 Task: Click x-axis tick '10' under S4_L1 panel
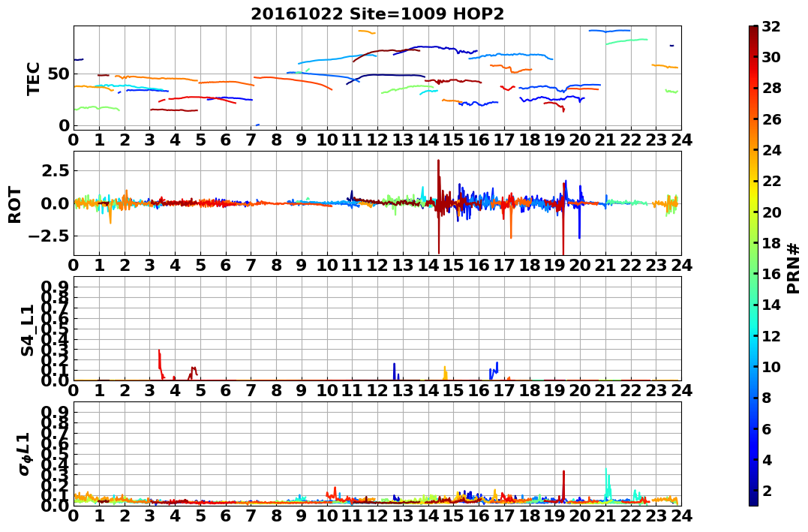(x=326, y=390)
